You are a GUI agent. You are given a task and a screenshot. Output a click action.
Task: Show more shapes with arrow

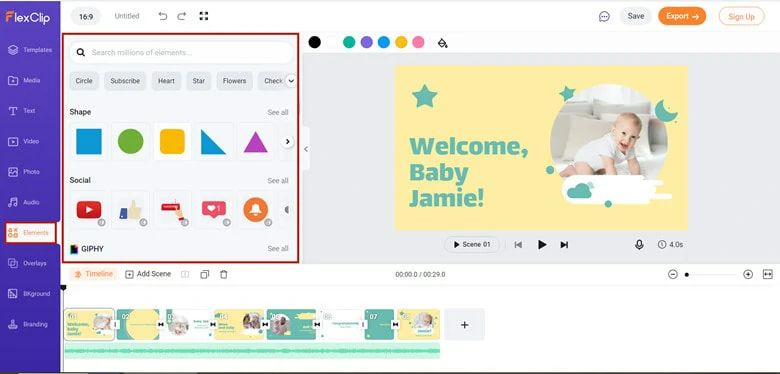(x=287, y=142)
